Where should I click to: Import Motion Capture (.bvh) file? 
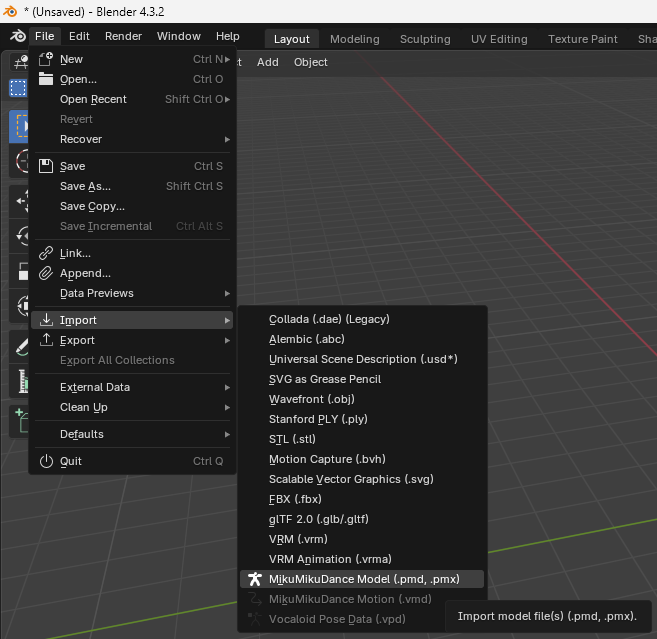[x=362, y=459]
